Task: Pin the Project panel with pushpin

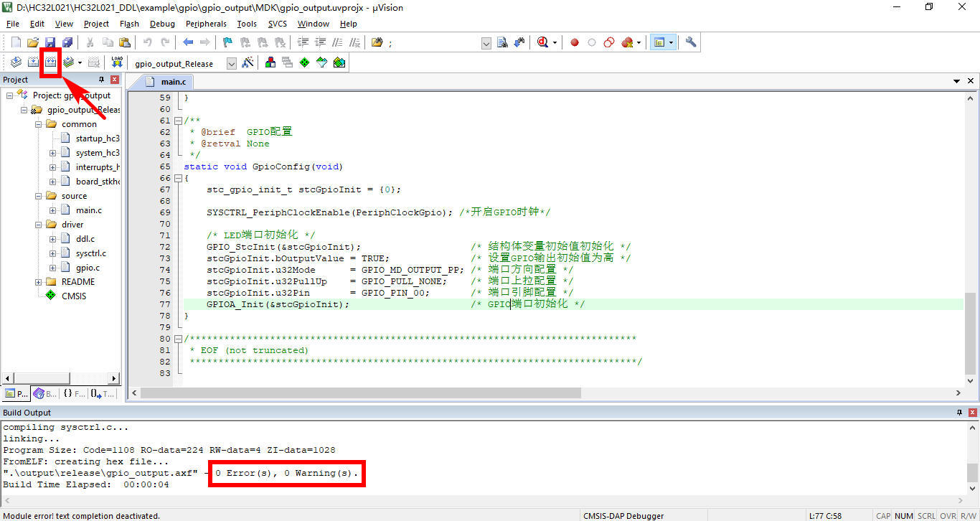Action: (x=101, y=80)
